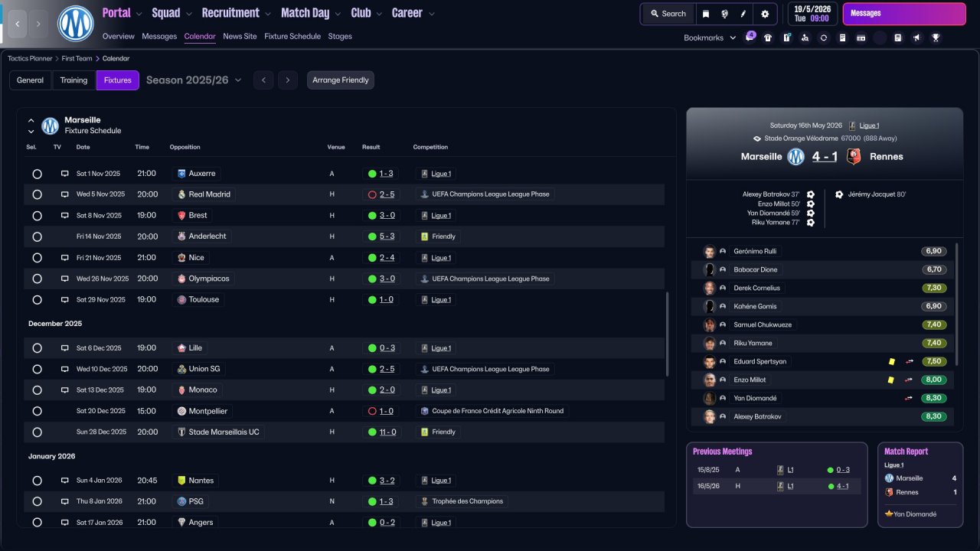
Task: Click Enzo Millot's substitution arrows icon
Action: [909, 380]
